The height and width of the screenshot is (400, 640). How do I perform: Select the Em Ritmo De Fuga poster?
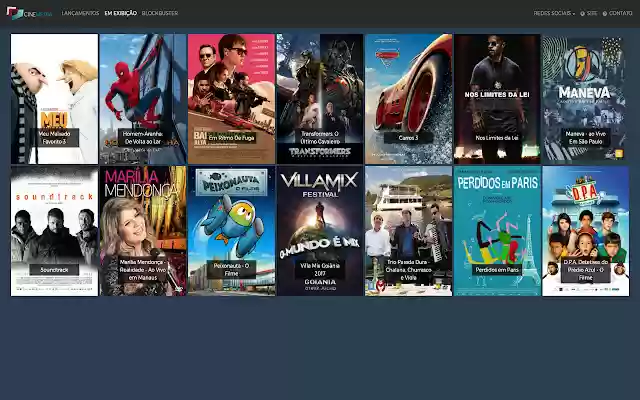pyautogui.click(x=231, y=99)
